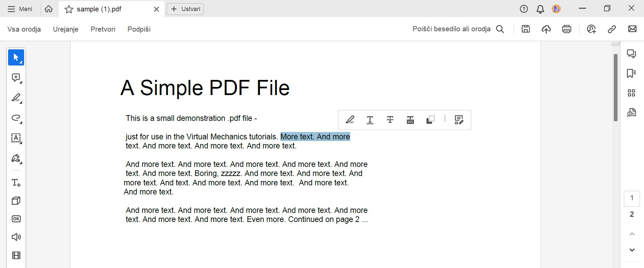Select the freehand draw lasso tool
Viewport: 644px width, 268px height.
pyautogui.click(x=16, y=118)
